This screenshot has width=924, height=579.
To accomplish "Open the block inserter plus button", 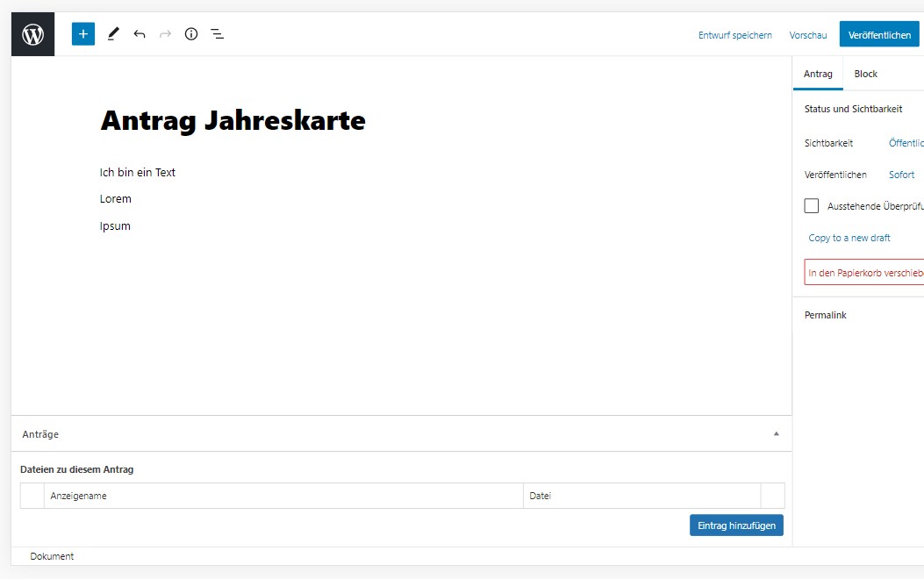I will click(83, 34).
